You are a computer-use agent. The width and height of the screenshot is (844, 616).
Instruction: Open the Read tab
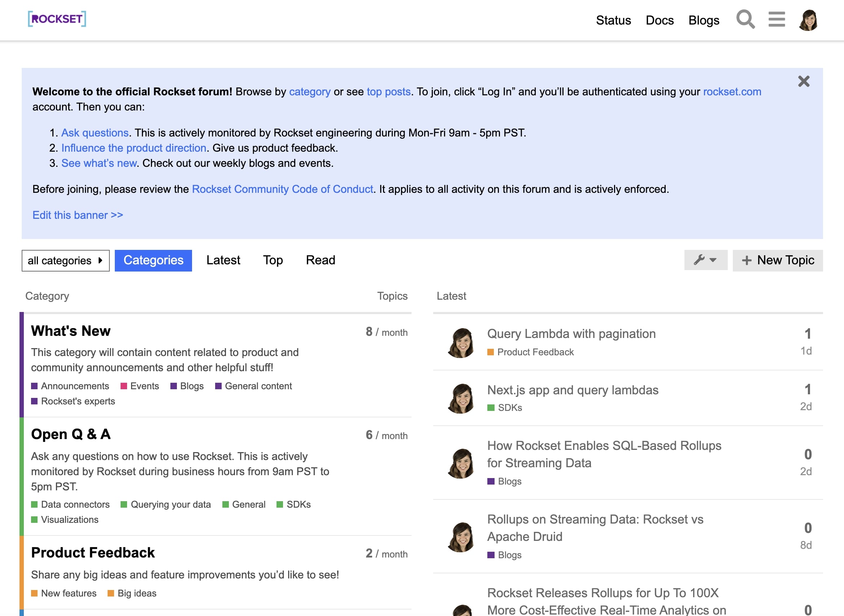(x=320, y=260)
